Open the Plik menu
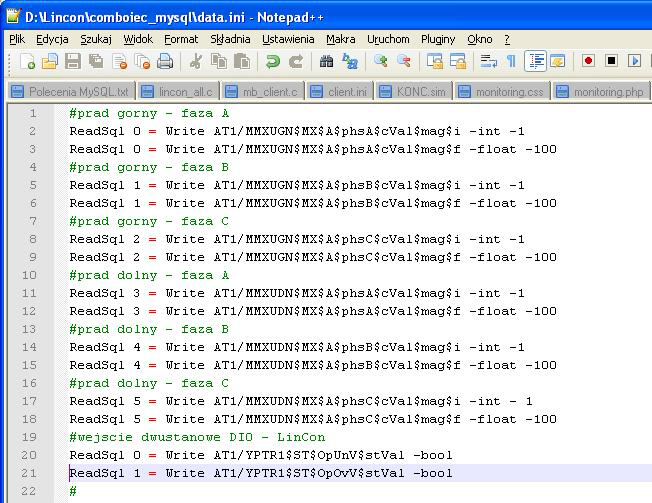Viewport: 652px width, 503px height. pyautogui.click(x=17, y=39)
